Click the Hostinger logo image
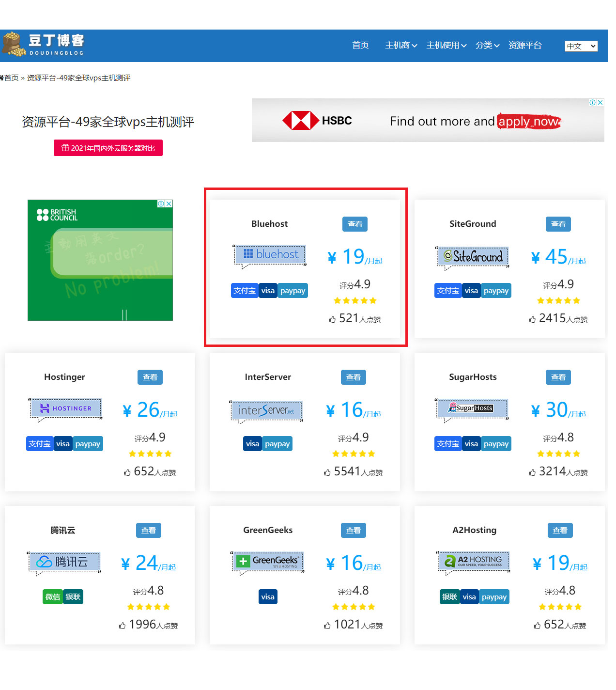The height and width of the screenshot is (690, 616). [x=65, y=409]
